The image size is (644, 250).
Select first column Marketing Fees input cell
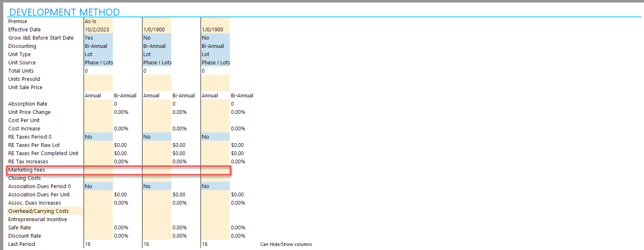[x=98, y=170]
